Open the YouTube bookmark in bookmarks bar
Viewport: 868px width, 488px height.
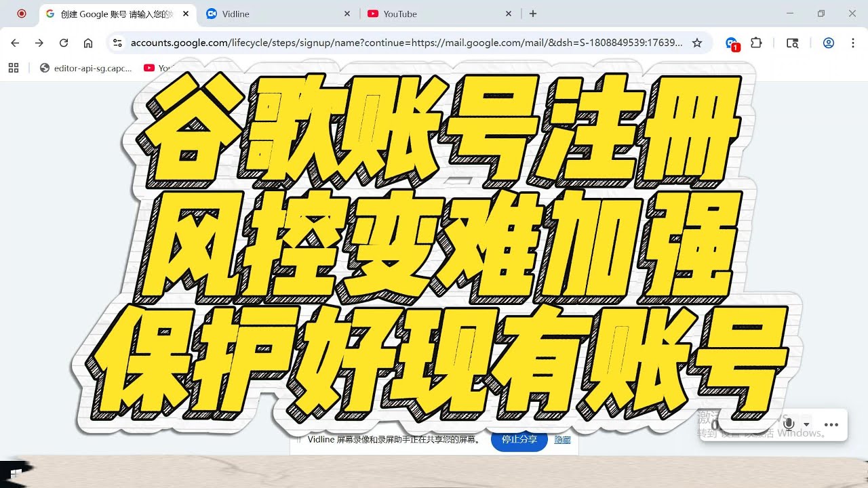[157, 68]
